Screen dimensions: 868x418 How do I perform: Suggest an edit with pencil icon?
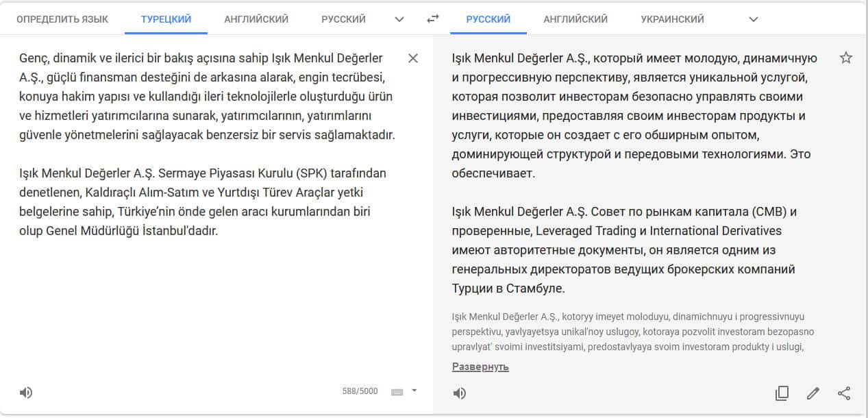tap(813, 393)
